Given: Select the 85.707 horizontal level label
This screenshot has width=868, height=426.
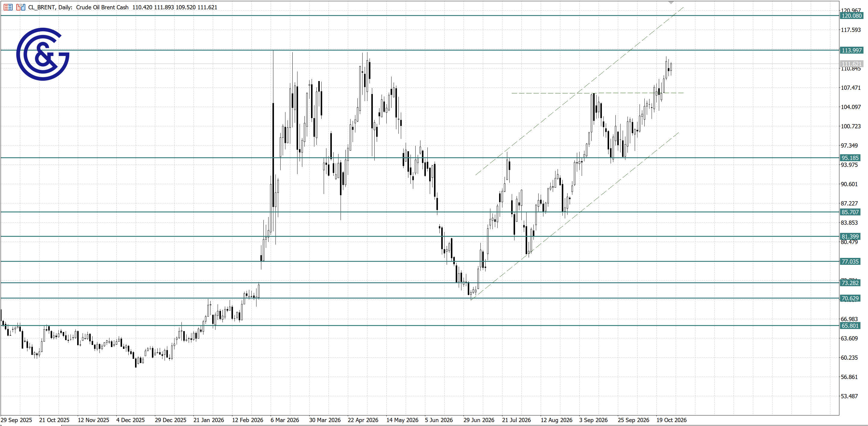Looking at the screenshot, I should pyautogui.click(x=850, y=212).
